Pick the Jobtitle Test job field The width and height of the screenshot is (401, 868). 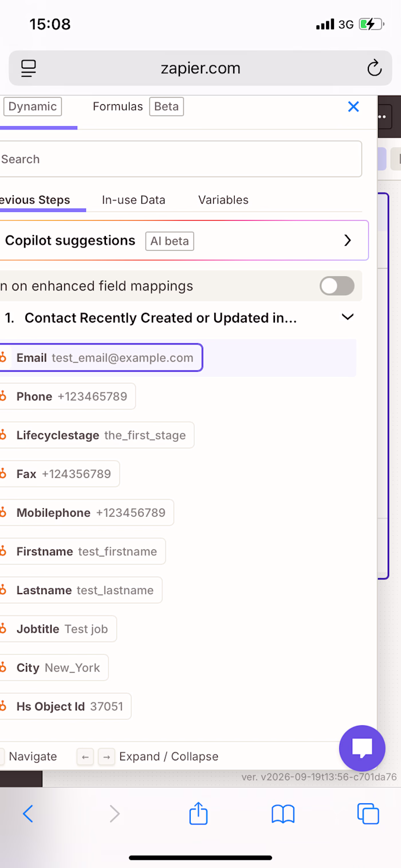(58, 629)
